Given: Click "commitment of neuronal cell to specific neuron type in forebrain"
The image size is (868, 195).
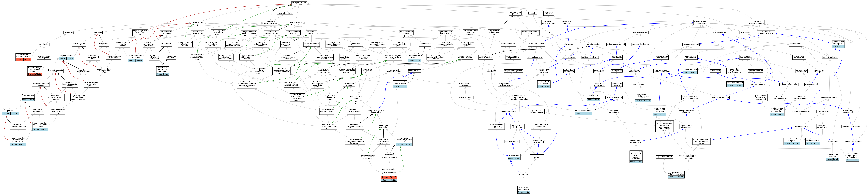Looking at the screenshot, I should coord(636,157).
